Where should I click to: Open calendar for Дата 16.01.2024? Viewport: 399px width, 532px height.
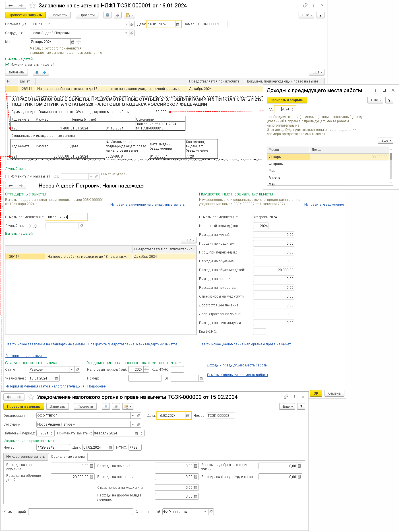[178, 24]
